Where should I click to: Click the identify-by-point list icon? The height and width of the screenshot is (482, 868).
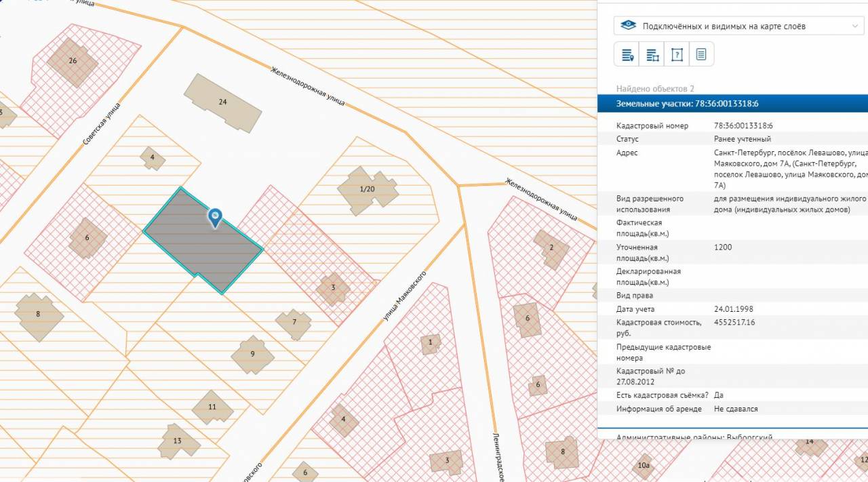coord(627,55)
